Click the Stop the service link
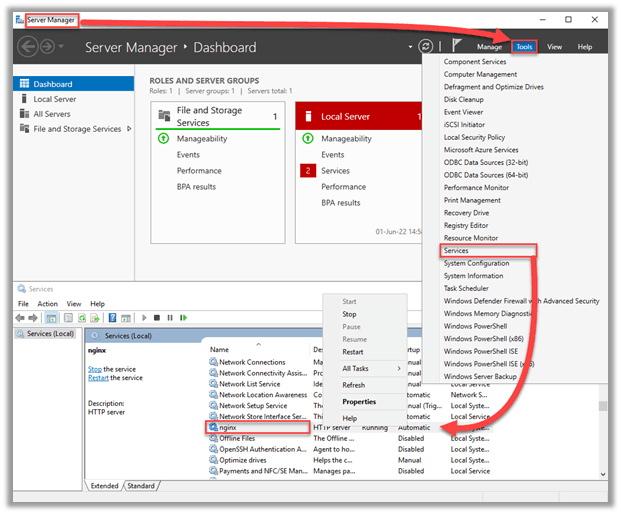This screenshot has height=514, width=621. pos(94,369)
